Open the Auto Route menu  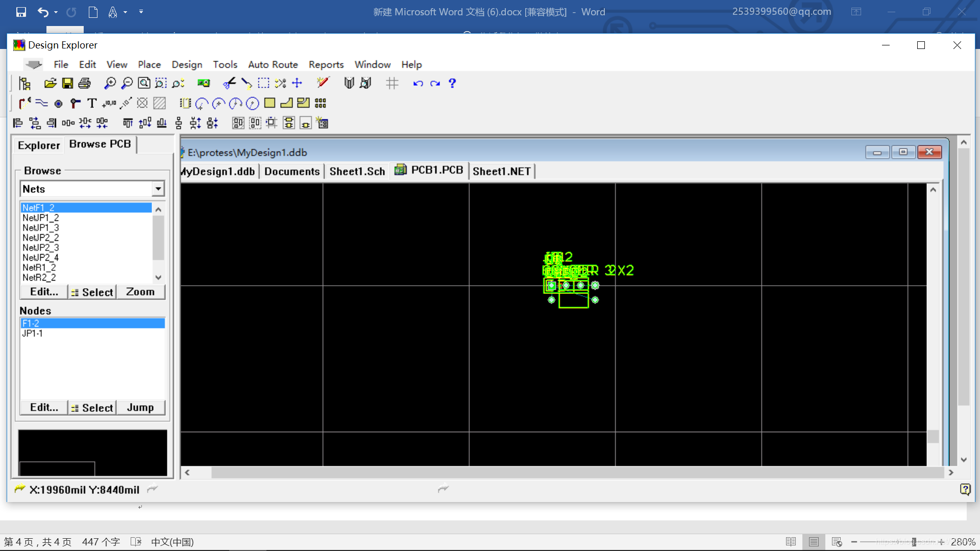tap(273, 64)
